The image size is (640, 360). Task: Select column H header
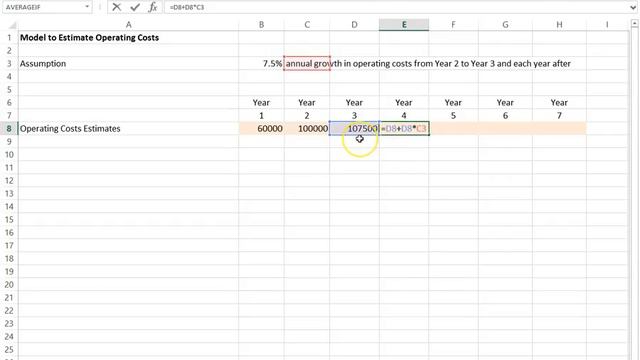pyautogui.click(x=559, y=25)
